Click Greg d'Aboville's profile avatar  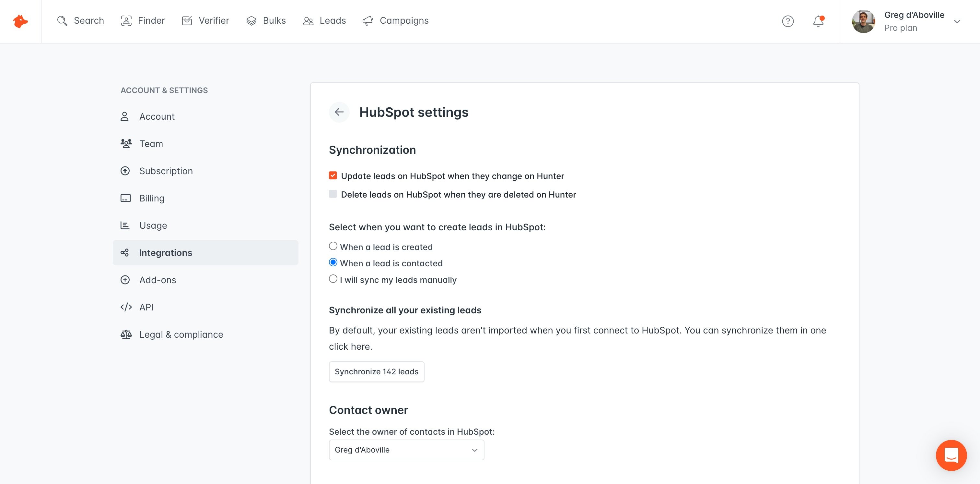click(864, 21)
